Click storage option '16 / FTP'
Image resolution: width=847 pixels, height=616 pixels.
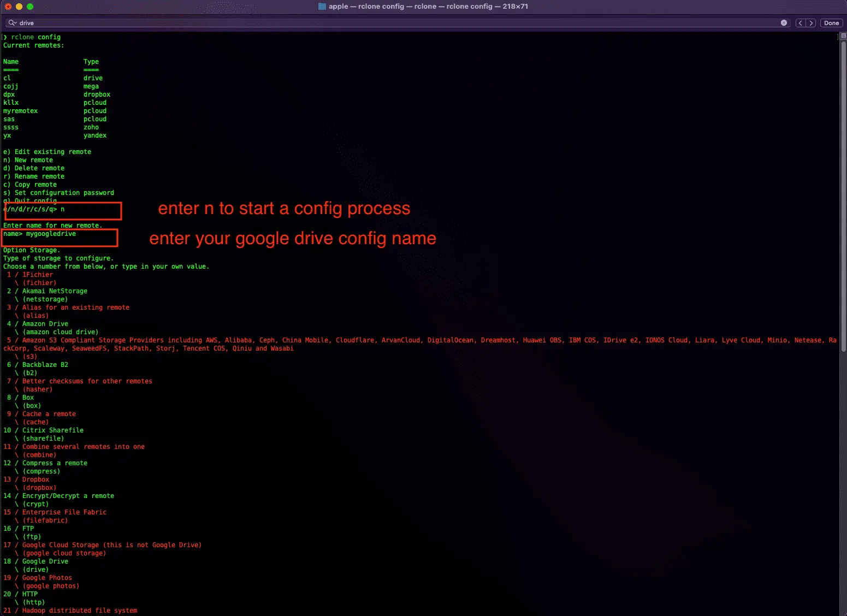(19, 529)
